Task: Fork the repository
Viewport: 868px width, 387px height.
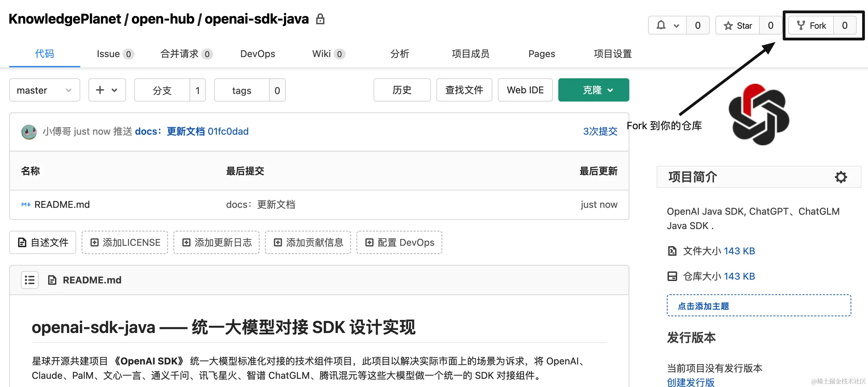Action: pyautogui.click(x=811, y=25)
